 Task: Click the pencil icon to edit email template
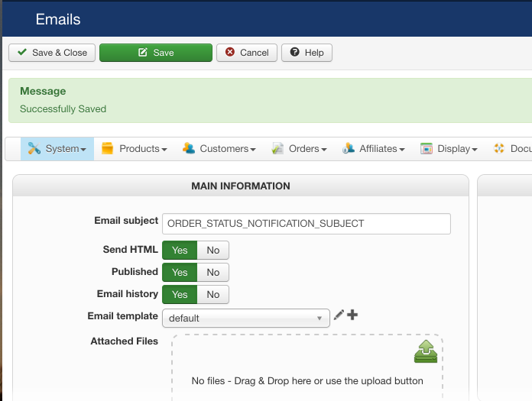point(339,315)
